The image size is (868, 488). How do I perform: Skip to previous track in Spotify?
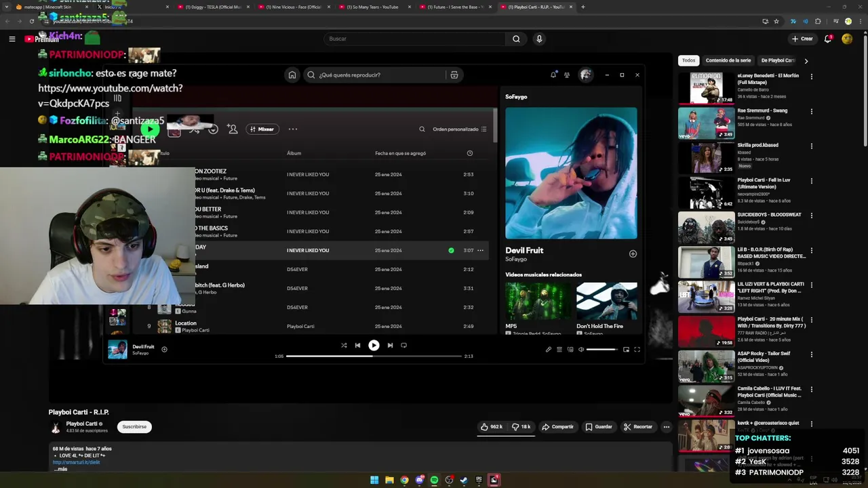pyautogui.click(x=357, y=345)
